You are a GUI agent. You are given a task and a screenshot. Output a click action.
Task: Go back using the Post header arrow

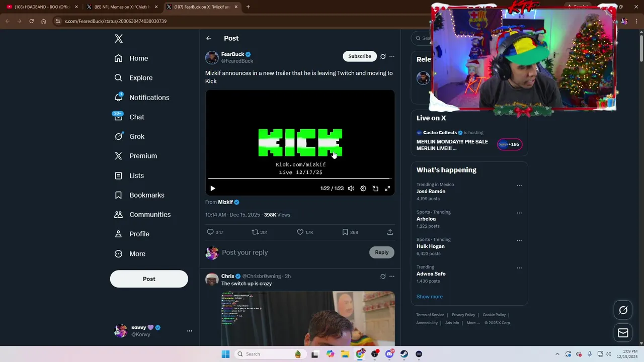click(x=209, y=38)
